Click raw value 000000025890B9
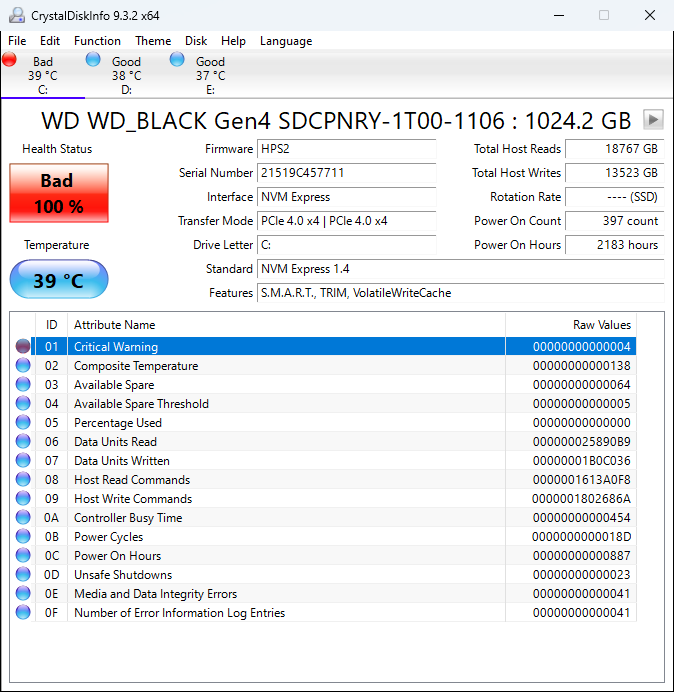The height and width of the screenshot is (692, 674). pos(581,441)
